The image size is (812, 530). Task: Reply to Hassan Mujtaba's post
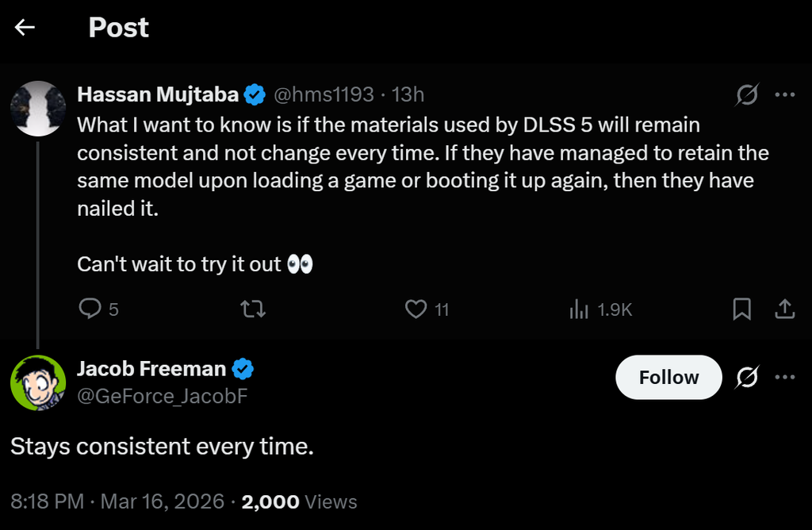[91, 309]
